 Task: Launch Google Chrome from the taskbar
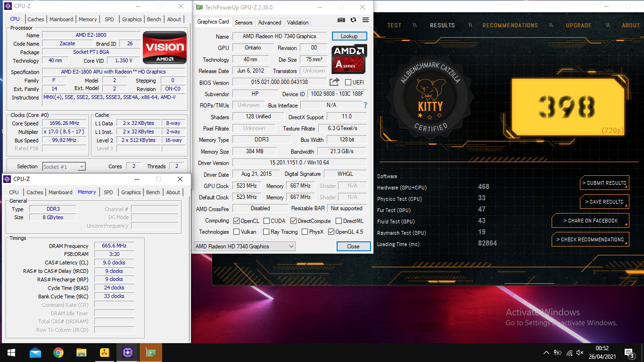[58, 353]
